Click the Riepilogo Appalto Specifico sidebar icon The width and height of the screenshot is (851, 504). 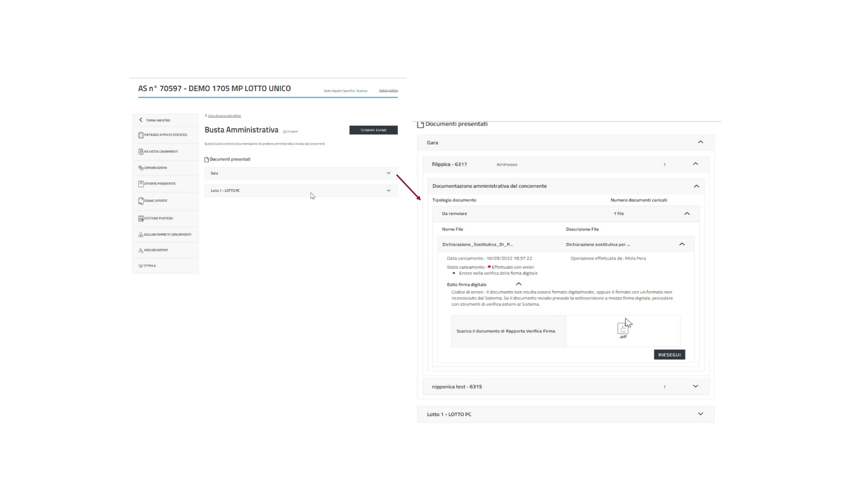click(x=141, y=135)
